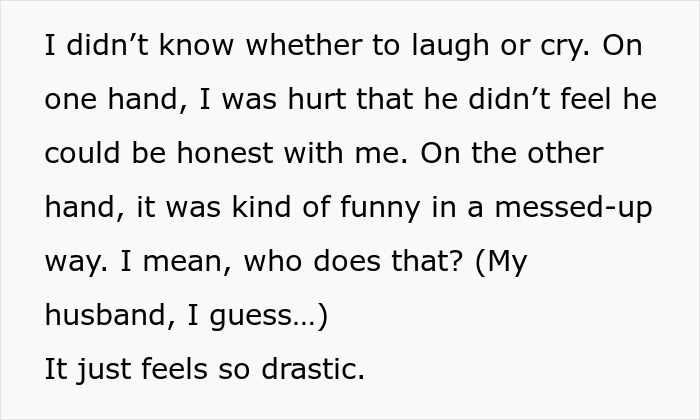The width and height of the screenshot is (700, 420).
Task: Click the word "who" in the question
Action: 272,261
